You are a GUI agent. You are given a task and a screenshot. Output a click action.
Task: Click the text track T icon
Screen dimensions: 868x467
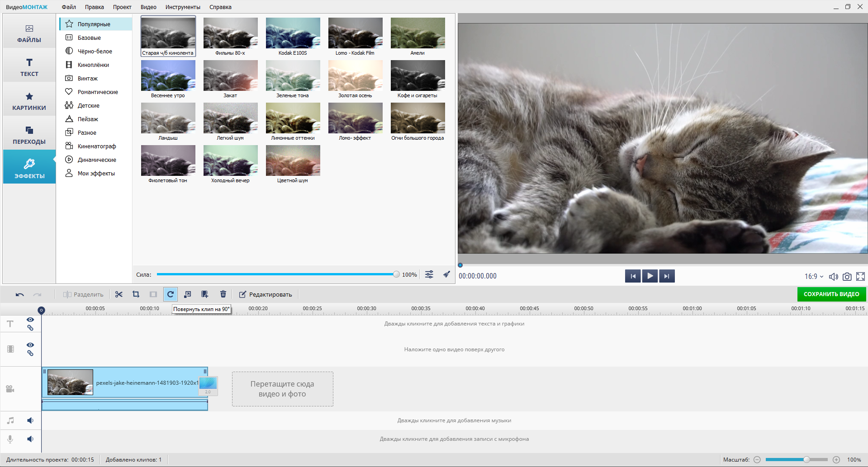[10, 324]
